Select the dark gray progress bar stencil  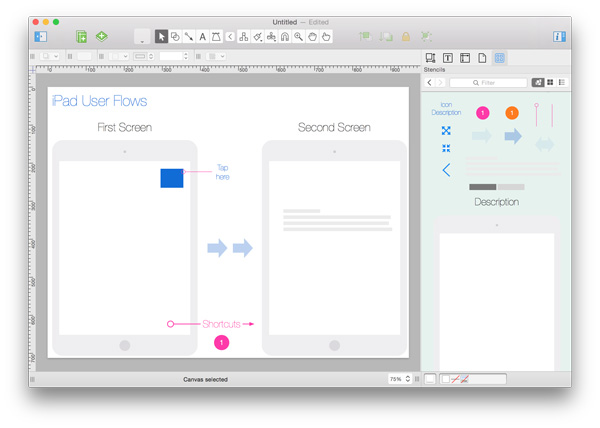tap(483, 187)
